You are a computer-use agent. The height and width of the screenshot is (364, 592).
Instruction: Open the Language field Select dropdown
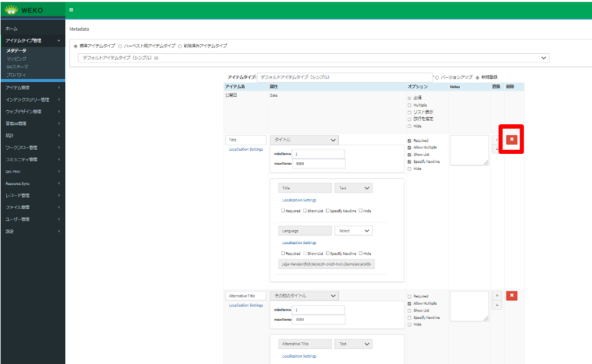(x=353, y=231)
